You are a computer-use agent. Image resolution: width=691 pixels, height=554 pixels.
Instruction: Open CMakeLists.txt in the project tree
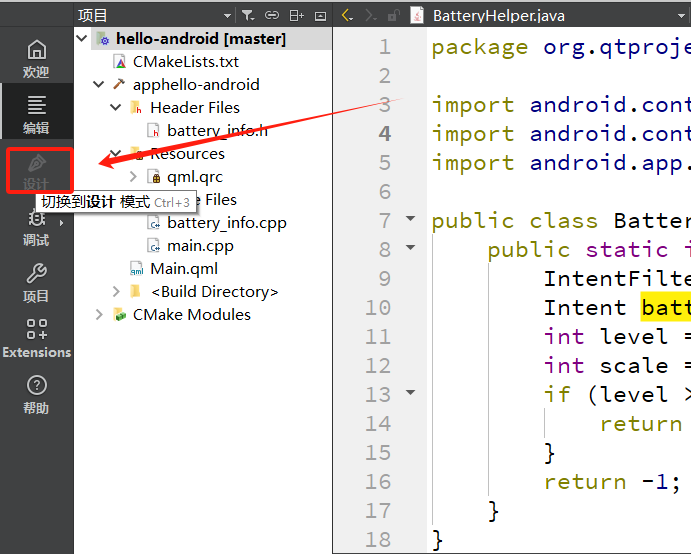point(185,62)
